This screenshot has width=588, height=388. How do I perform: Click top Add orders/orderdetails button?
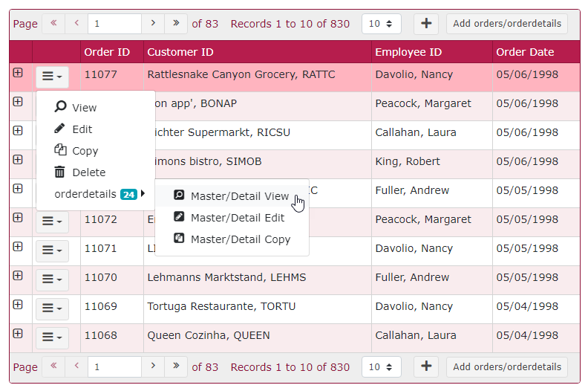coord(507,24)
